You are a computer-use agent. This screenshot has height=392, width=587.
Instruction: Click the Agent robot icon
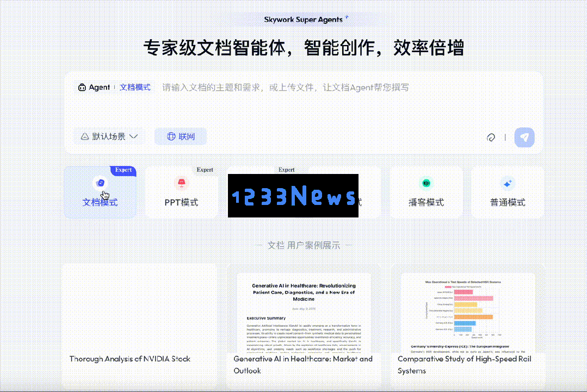coord(82,87)
